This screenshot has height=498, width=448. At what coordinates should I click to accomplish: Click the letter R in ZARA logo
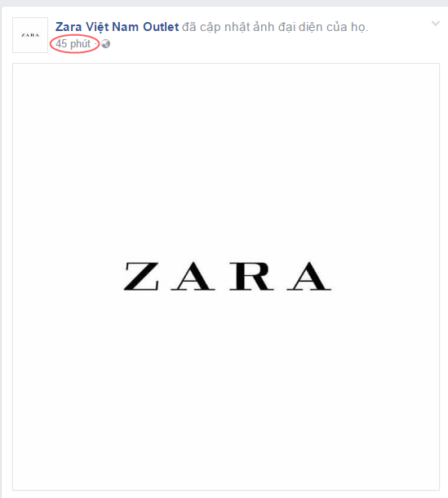point(251,276)
